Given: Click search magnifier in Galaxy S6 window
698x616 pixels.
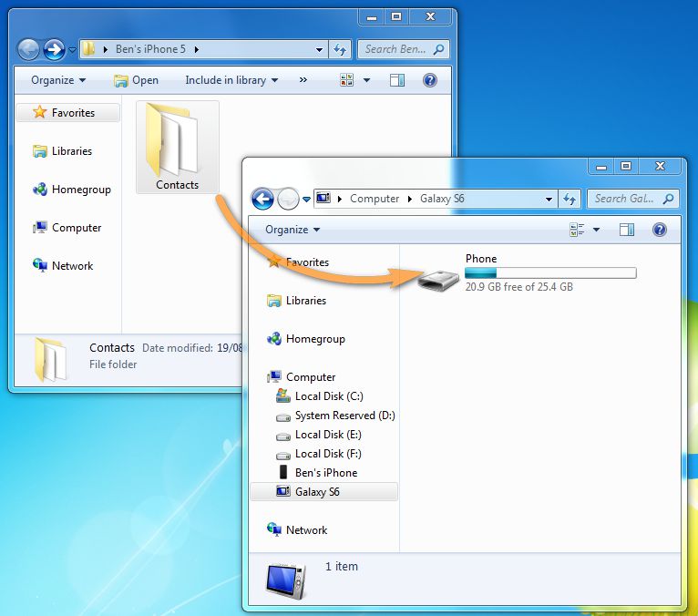Looking at the screenshot, I should [x=668, y=199].
